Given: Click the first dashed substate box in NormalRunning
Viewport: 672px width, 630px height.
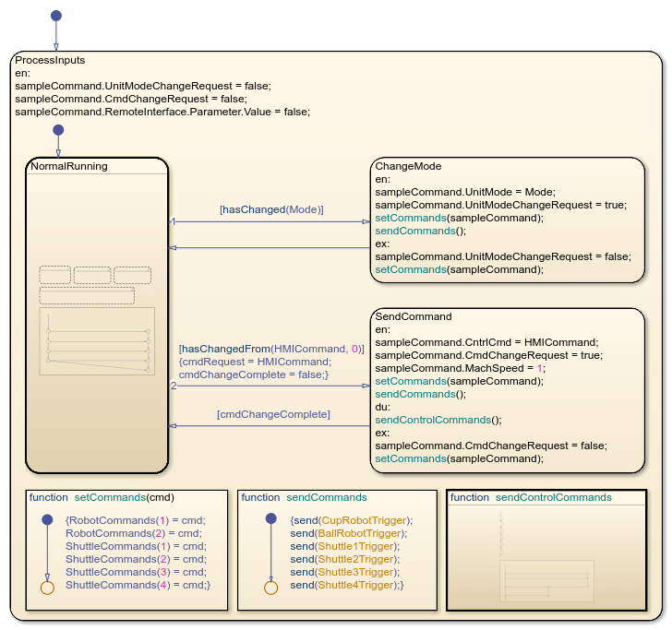Looking at the screenshot, I should tap(55, 275).
